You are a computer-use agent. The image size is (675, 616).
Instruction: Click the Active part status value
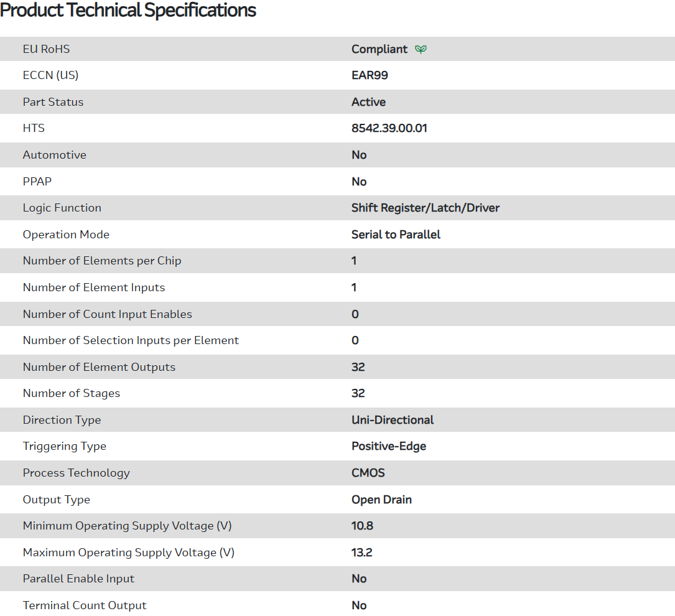pos(368,102)
